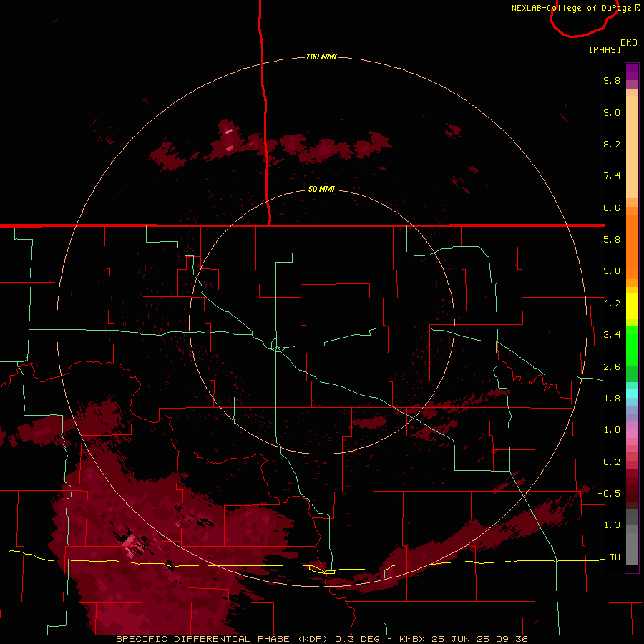Viewport: 644px width, 644px height.
Task: Click the 5.0 legend value
Action: click(612, 271)
